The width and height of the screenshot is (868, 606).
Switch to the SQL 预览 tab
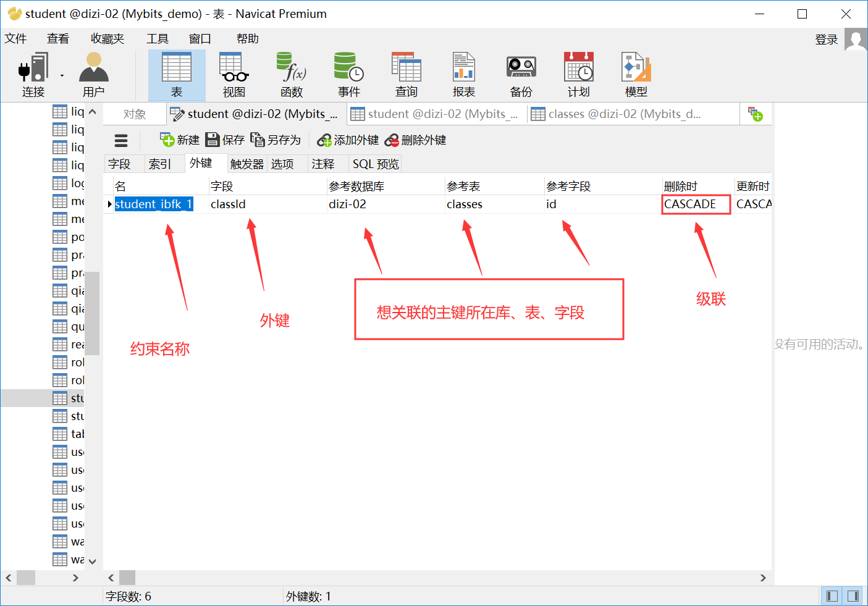376,164
